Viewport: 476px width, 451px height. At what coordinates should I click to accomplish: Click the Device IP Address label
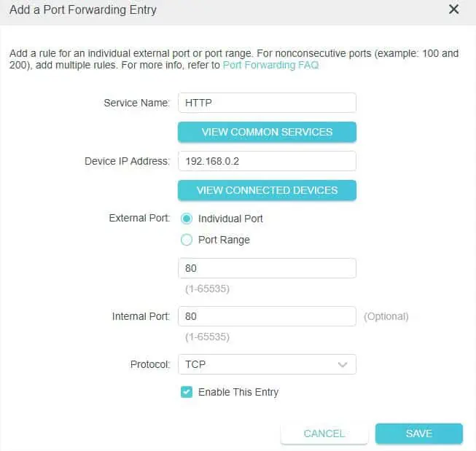click(127, 161)
